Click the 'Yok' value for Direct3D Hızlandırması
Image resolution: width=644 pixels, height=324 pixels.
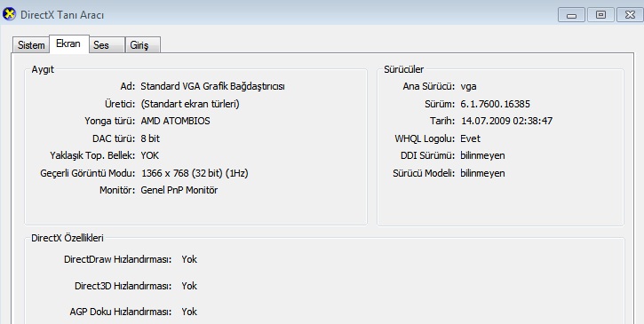[189, 286]
